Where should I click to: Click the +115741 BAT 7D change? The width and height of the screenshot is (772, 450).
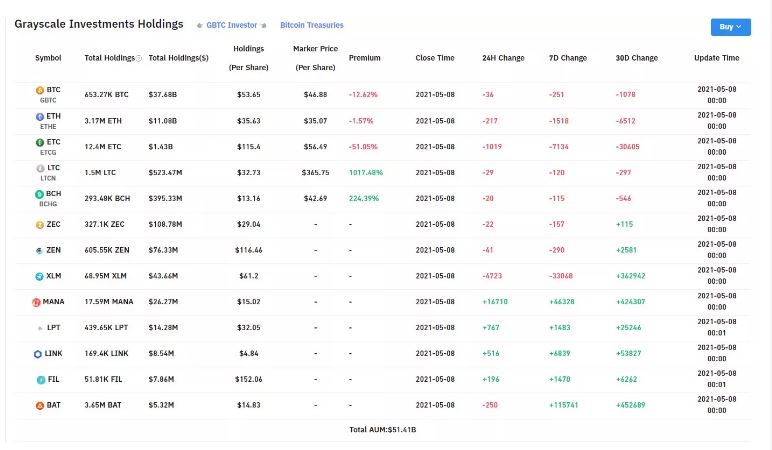[x=564, y=405]
